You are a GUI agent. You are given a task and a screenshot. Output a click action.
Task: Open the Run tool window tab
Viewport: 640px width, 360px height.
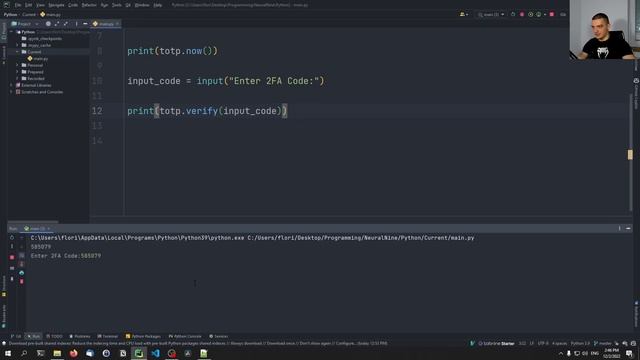(x=33, y=336)
